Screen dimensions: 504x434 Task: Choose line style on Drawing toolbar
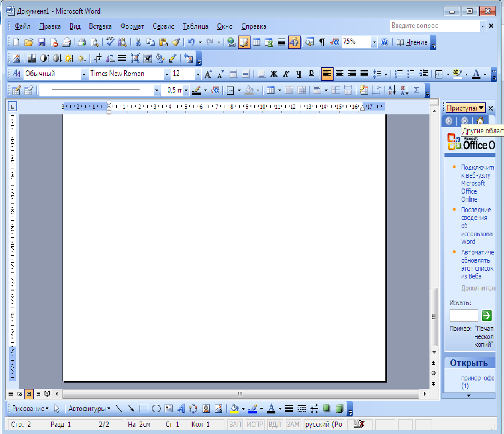pyautogui.click(x=289, y=409)
